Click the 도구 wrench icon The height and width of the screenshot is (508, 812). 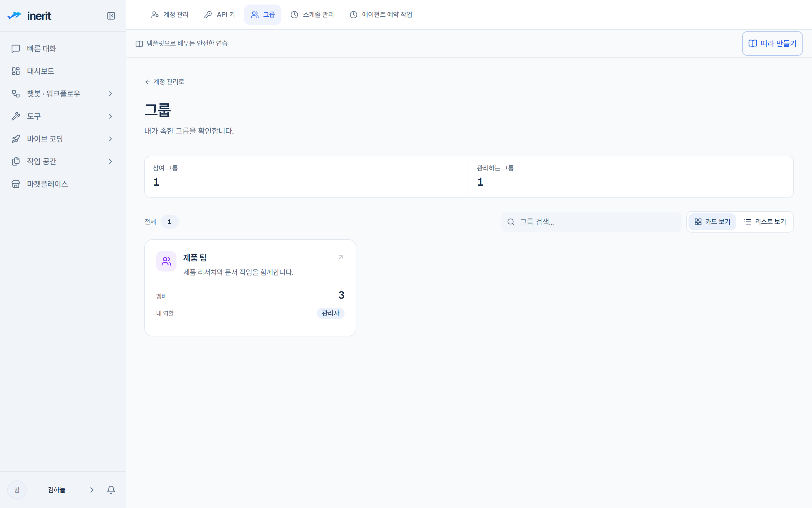tap(16, 116)
